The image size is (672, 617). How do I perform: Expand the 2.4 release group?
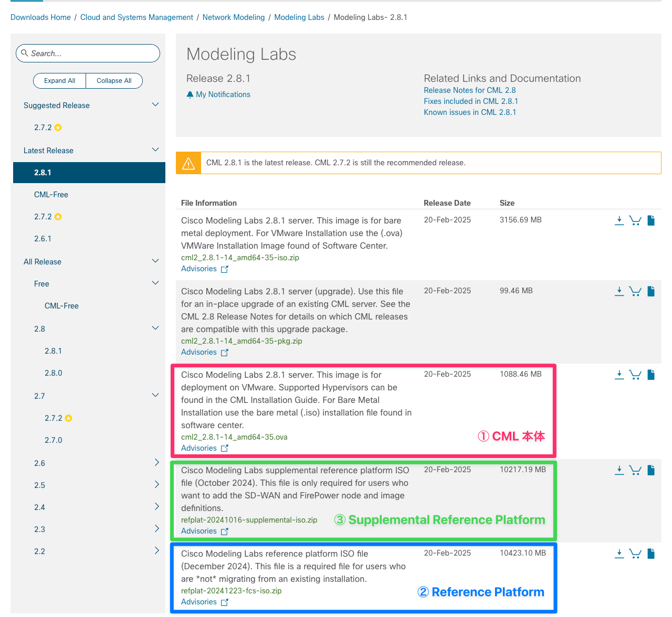(x=156, y=506)
